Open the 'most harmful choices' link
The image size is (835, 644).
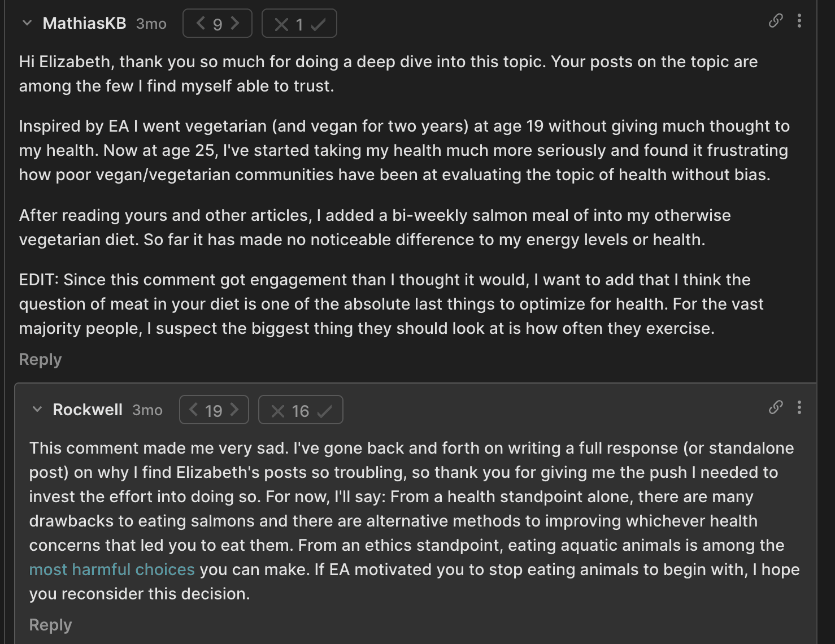112,569
